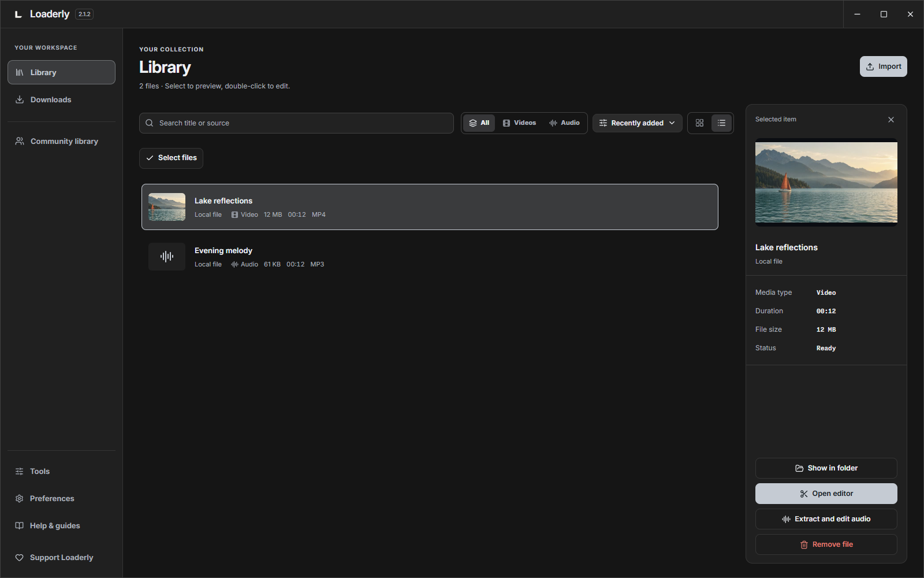Filter library to Audio only
This screenshot has height=578, width=924.
(x=564, y=123)
